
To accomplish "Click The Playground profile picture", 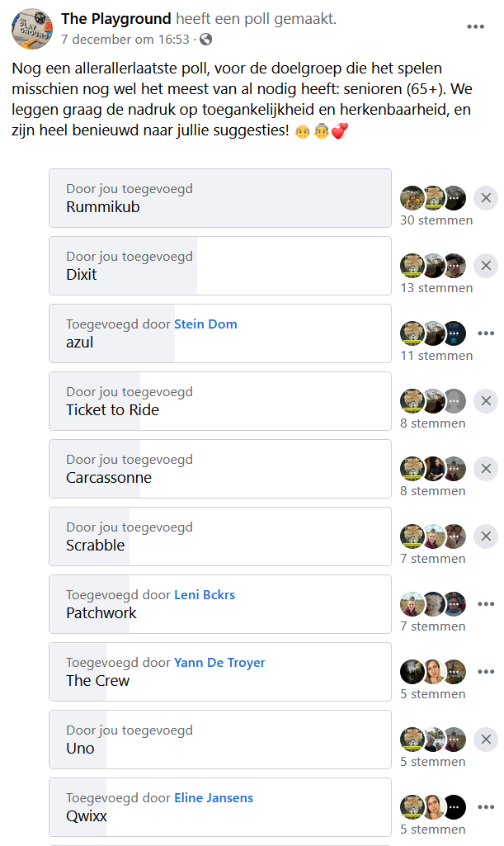I will tap(32, 29).
